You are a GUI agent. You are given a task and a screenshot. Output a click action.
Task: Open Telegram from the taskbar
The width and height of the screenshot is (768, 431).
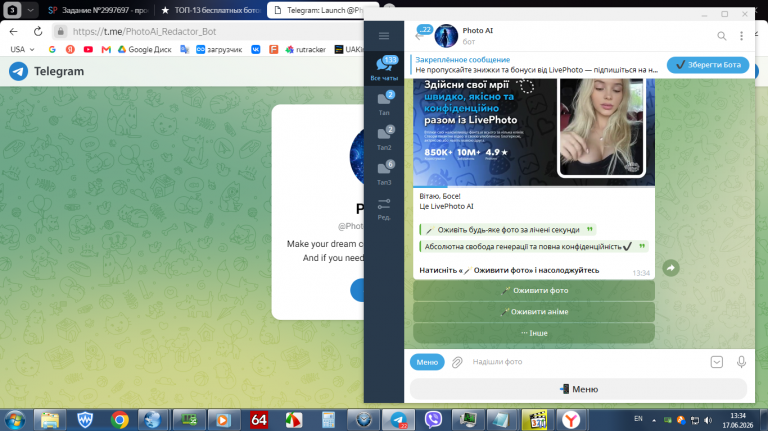point(398,420)
